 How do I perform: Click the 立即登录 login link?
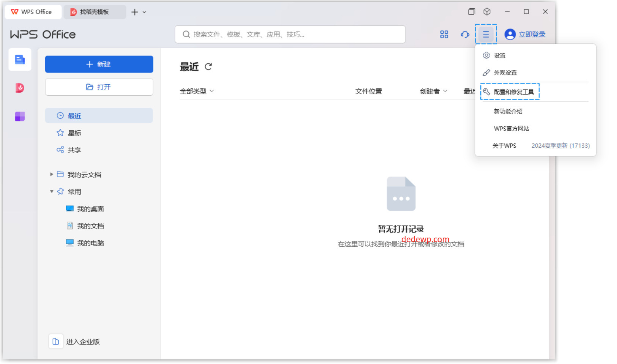coord(532,35)
